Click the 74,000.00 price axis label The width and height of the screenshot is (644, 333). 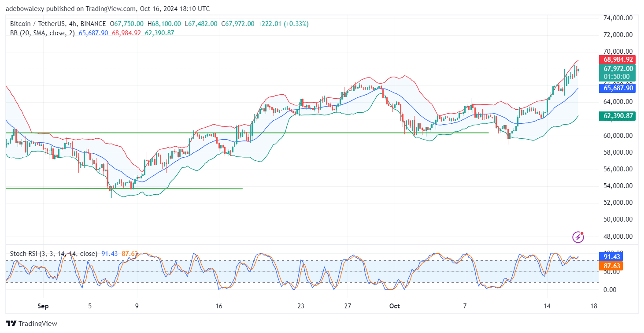coord(618,18)
